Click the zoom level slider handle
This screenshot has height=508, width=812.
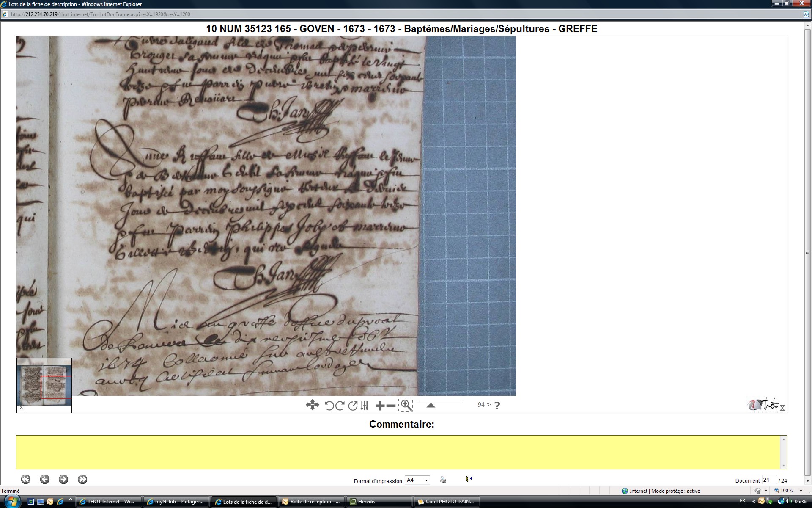coord(431,405)
